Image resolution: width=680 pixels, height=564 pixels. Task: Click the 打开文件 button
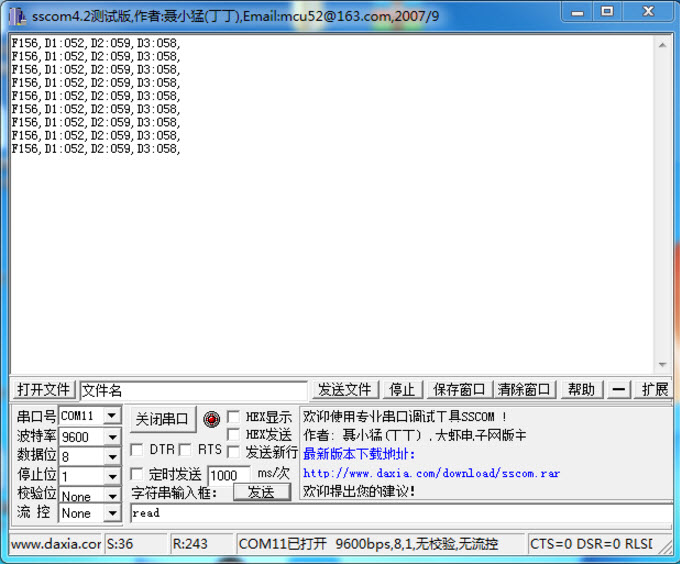click(x=43, y=390)
